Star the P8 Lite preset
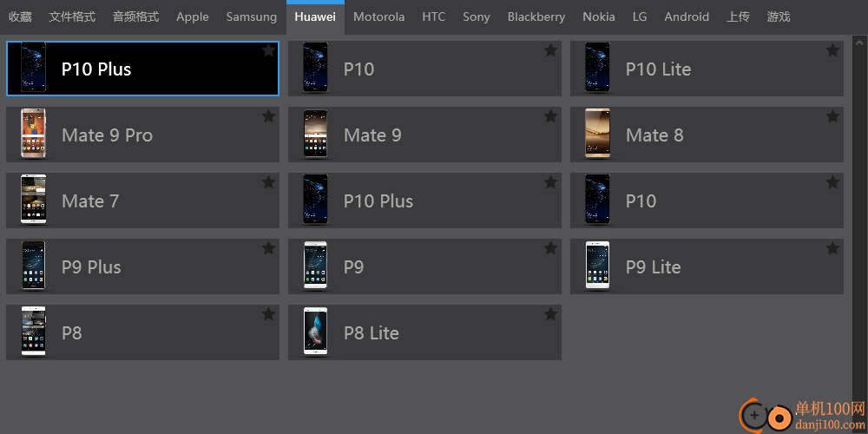This screenshot has height=434, width=868. click(x=550, y=314)
